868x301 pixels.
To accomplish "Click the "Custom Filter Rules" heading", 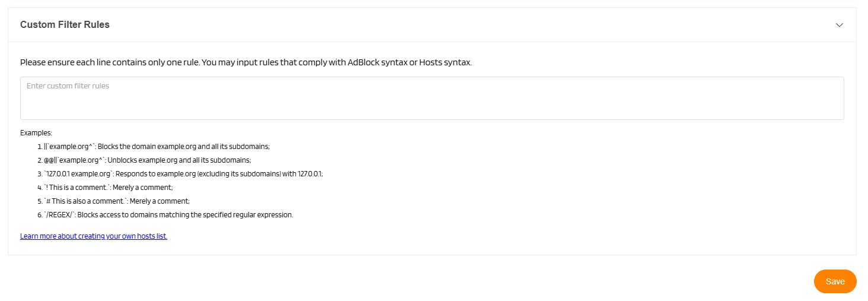I will point(65,25).
